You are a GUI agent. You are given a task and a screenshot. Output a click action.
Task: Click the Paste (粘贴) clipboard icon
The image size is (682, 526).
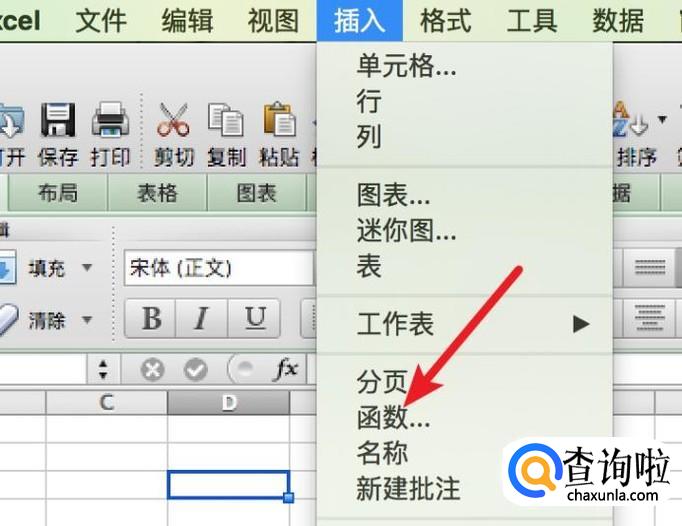click(279, 119)
